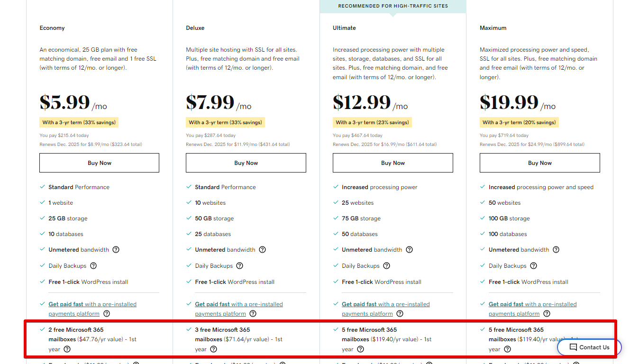This screenshot has height=364, width=639.
Task: Click Buy Now for the Economy plan
Action: click(99, 163)
